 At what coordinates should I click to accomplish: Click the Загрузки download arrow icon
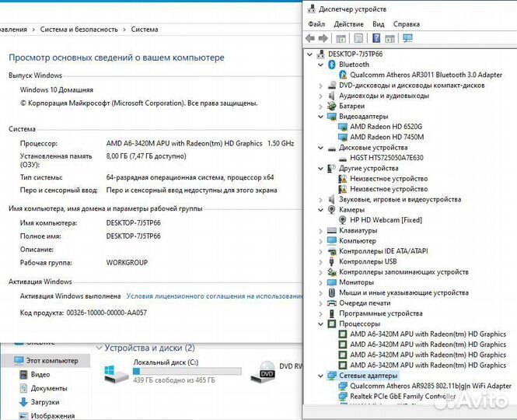23,402
